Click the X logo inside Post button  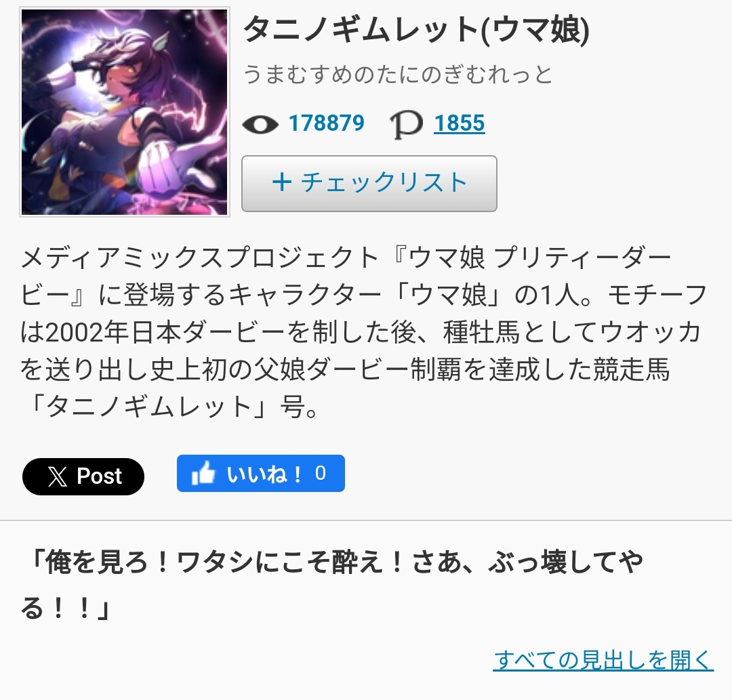pos(58,476)
